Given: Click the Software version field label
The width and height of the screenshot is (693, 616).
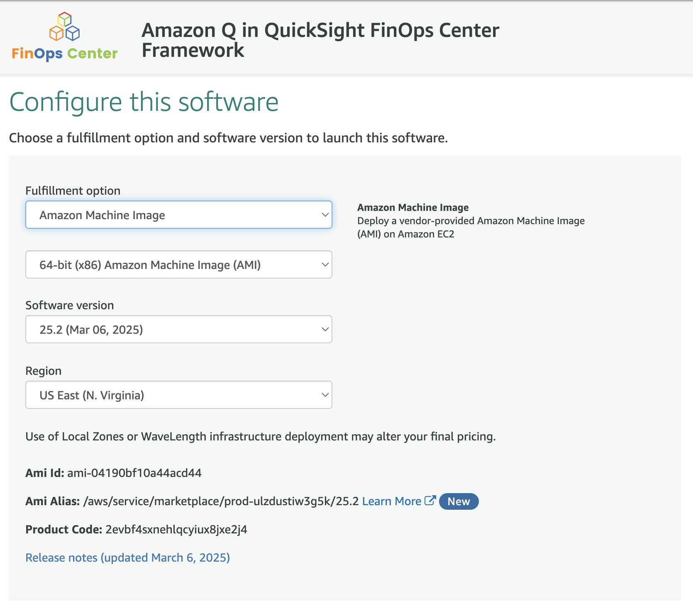Looking at the screenshot, I should [x=70, y=306].
